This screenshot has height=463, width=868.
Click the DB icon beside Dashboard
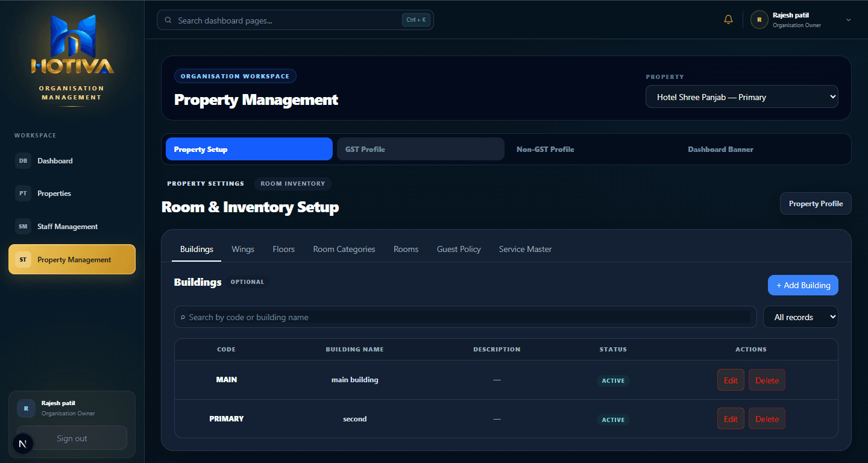point(23,161)
